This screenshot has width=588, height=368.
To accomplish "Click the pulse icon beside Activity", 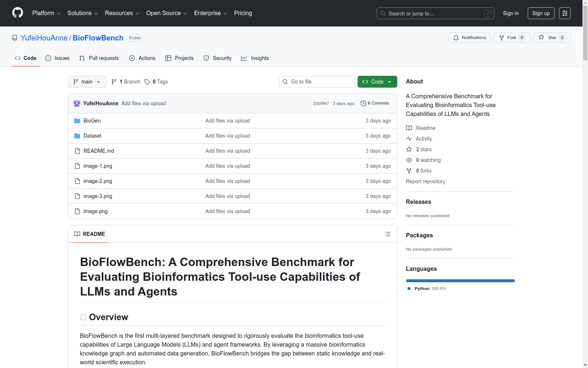I will tap(409, 139).
